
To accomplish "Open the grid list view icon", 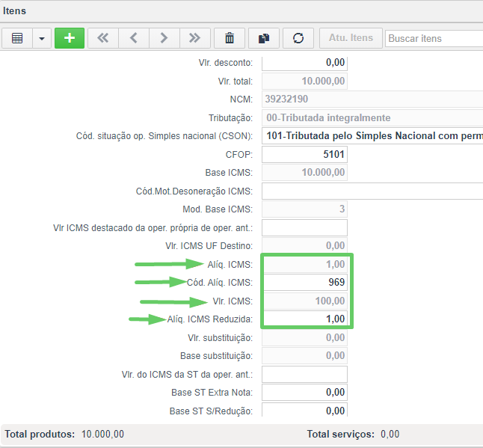I will 17,38.
